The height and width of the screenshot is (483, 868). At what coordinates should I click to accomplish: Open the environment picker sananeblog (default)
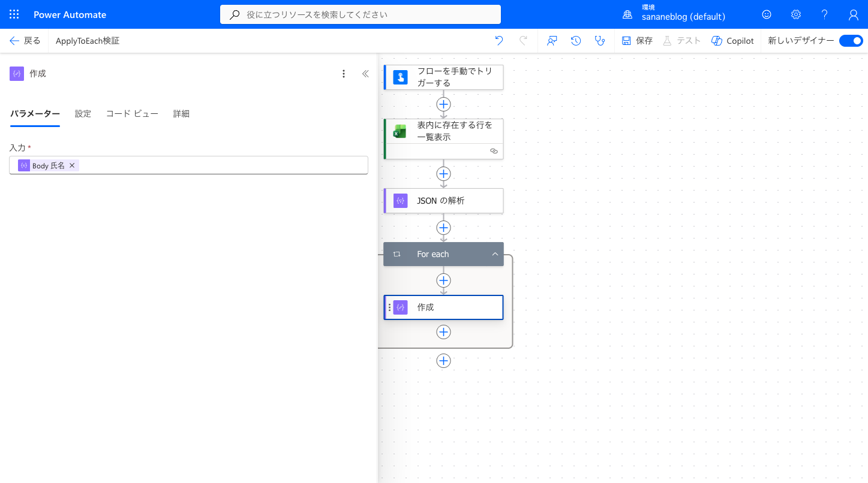click(x=683, y=17)
